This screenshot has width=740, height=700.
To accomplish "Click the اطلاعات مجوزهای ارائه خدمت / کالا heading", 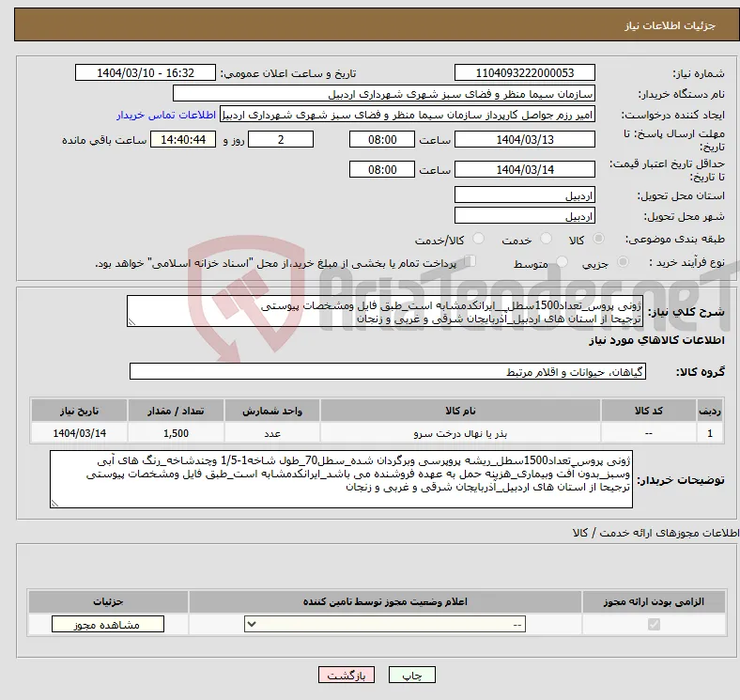I will click(656, 533).
